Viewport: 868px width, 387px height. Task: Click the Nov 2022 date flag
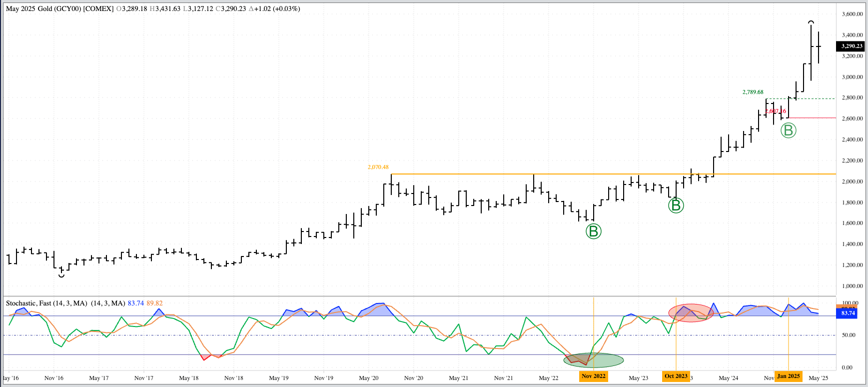point(593,376)
